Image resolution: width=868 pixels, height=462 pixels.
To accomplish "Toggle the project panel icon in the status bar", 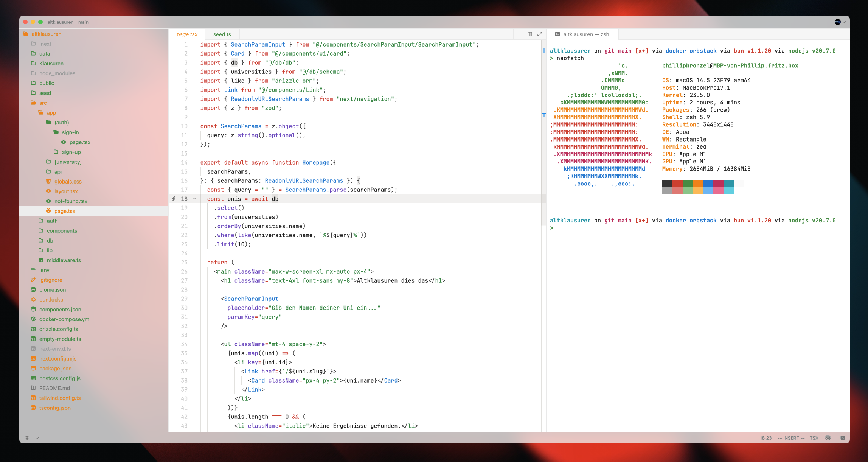I will coord(26,438).
